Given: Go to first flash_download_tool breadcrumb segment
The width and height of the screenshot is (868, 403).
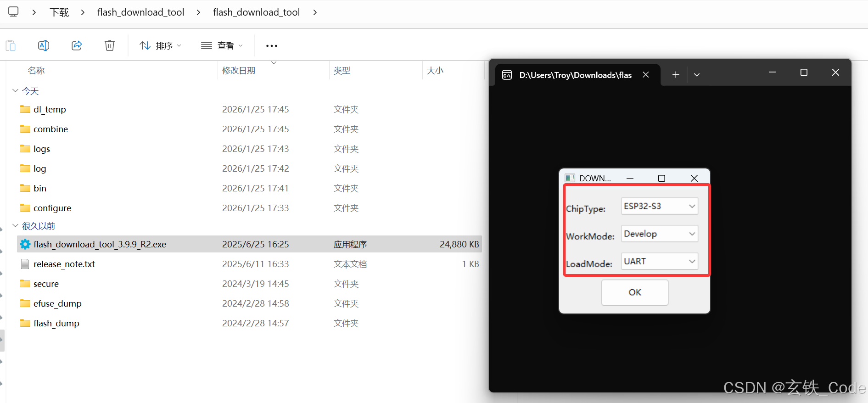Looking at the screenshot, I should pyautogui.click(x=140, y=12).
